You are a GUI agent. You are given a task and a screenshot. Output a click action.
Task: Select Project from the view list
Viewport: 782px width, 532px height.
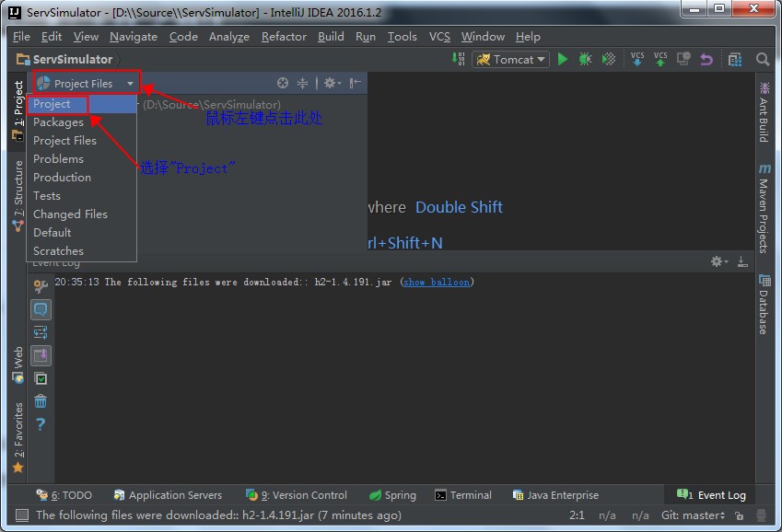pyautogui.click(x=81, y=104)
